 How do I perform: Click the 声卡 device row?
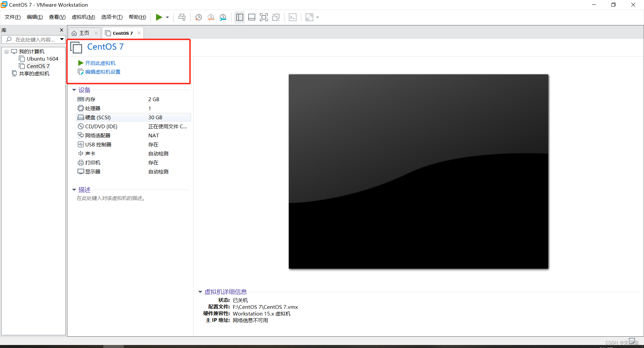pos(133,153)
